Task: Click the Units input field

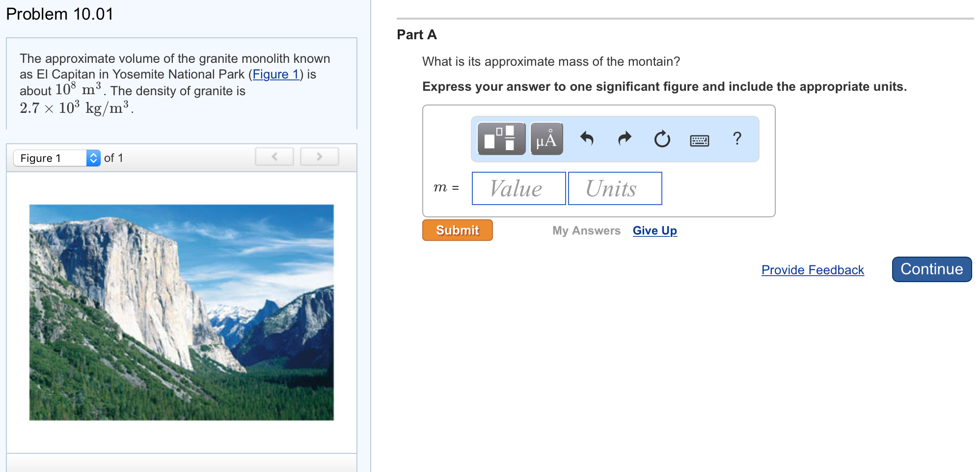Action: coord(615,188)
